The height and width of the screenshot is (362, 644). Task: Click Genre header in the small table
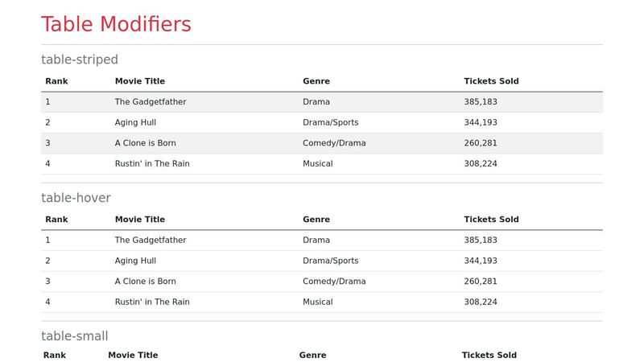click(312, 355)
